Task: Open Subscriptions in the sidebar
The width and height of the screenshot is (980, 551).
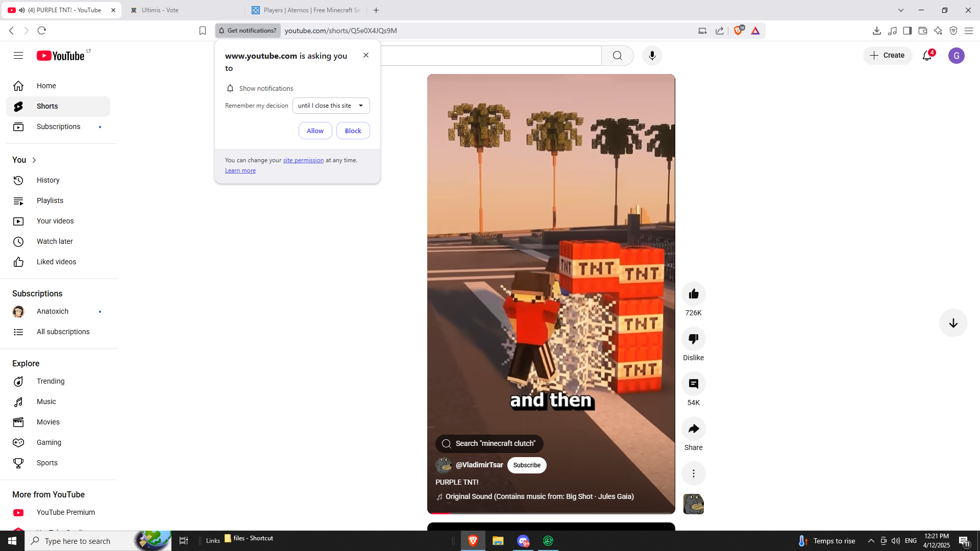Action: [58, 127]
